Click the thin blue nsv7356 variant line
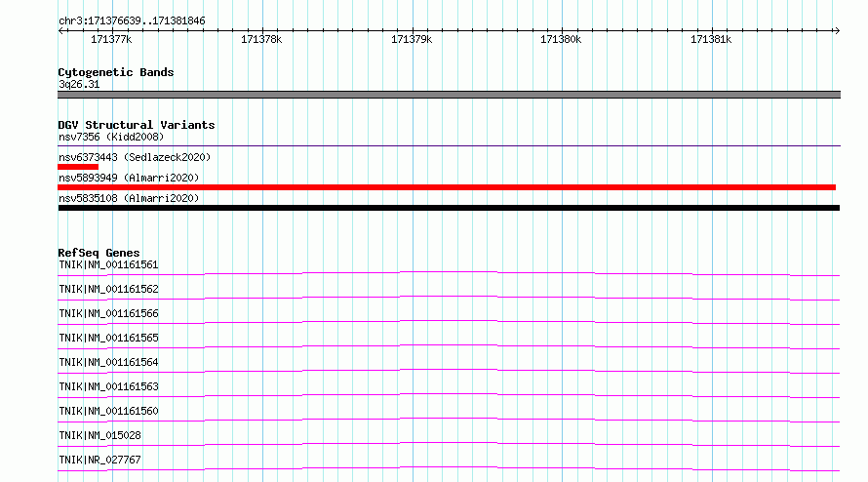The width and height of the screenshot is (868, 482). (x=449, y=145)
